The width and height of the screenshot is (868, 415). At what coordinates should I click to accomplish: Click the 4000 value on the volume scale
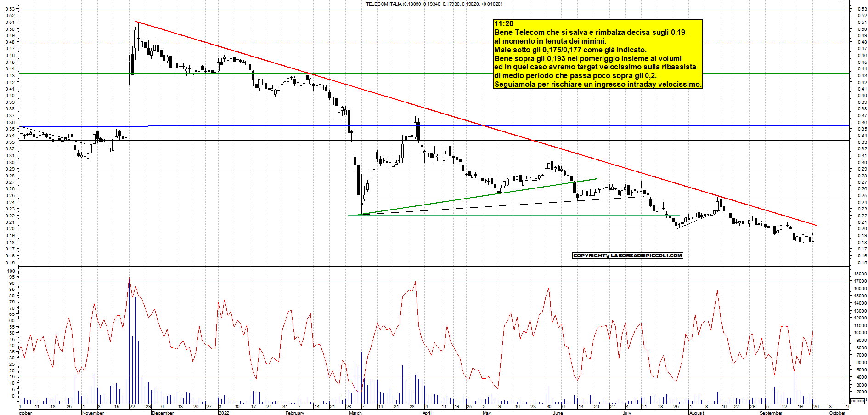coord(862,377)
